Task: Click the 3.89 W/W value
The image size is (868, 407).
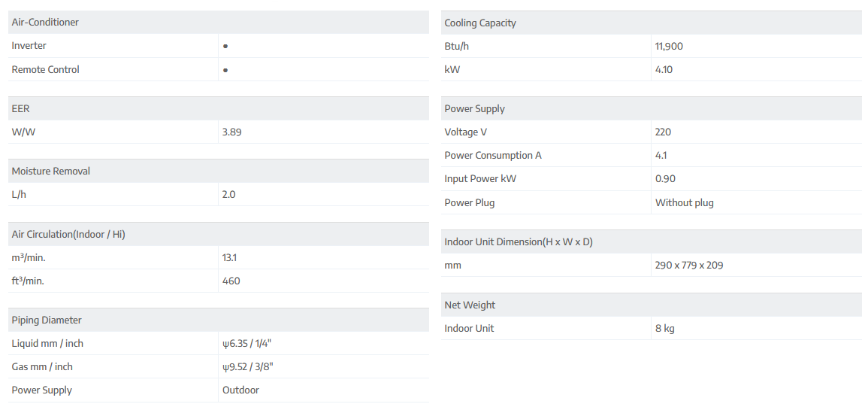Action: (x=231, y=132)
